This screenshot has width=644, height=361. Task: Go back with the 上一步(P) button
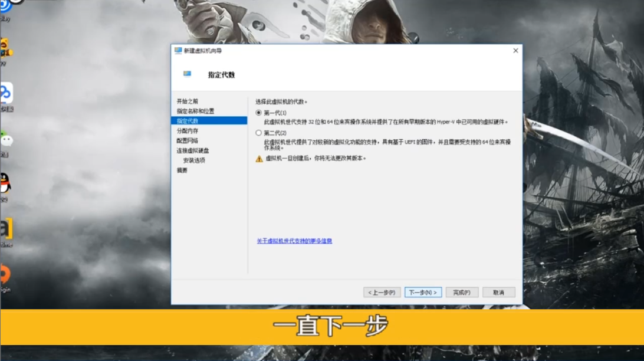[382, 293]
